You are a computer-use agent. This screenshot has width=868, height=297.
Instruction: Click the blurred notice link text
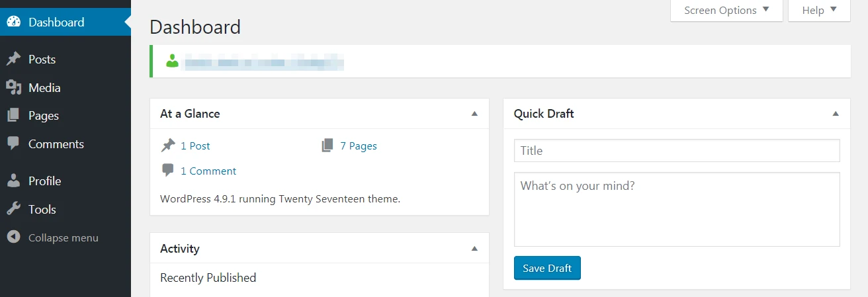pyautogui.click(x=264, y=63)
